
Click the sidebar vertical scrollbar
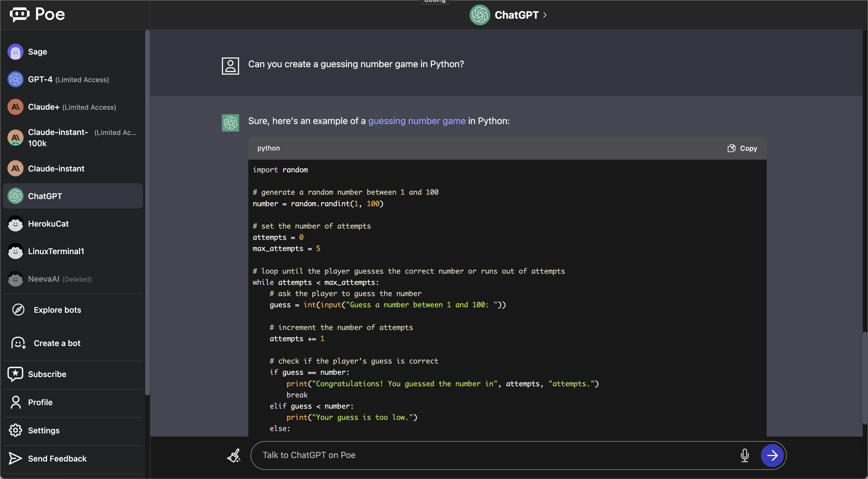147,213
